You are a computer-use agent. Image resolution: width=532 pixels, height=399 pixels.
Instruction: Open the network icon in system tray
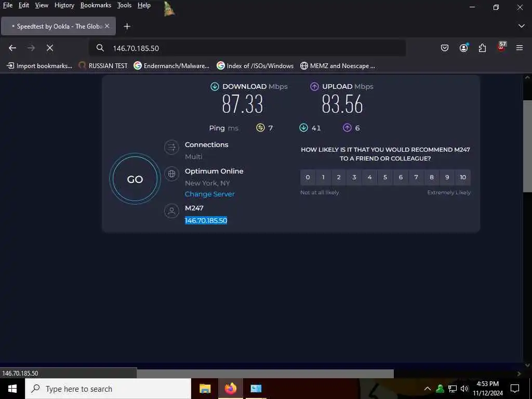[453, 389]
